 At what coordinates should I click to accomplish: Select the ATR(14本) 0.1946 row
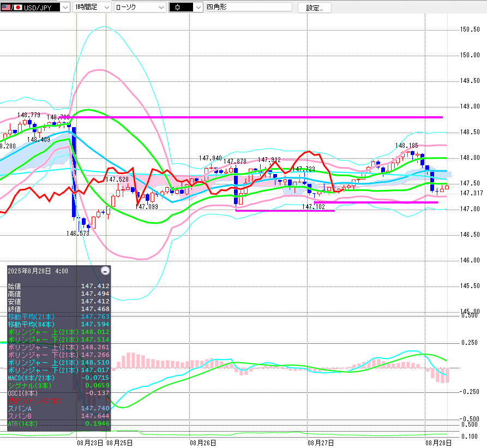(x=59, y=424)
